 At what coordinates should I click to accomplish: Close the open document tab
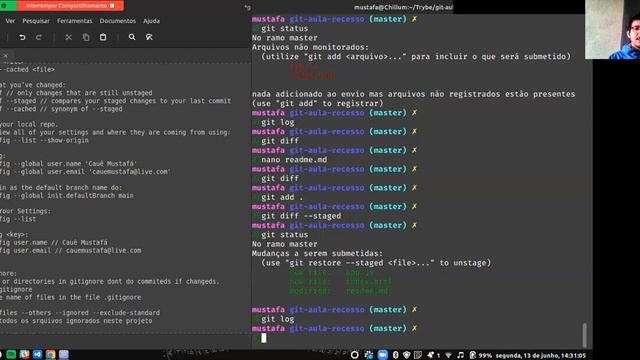pos(6,56)
